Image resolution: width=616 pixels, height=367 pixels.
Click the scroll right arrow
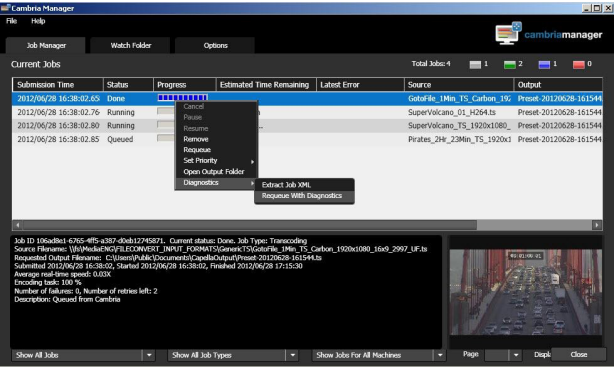tap(597, 225)
